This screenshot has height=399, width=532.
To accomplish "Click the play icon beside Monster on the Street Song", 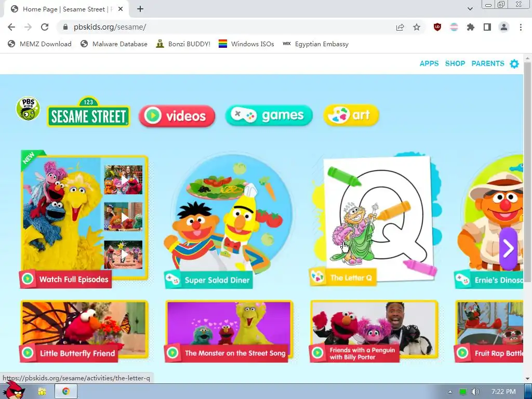I will 172,353.
